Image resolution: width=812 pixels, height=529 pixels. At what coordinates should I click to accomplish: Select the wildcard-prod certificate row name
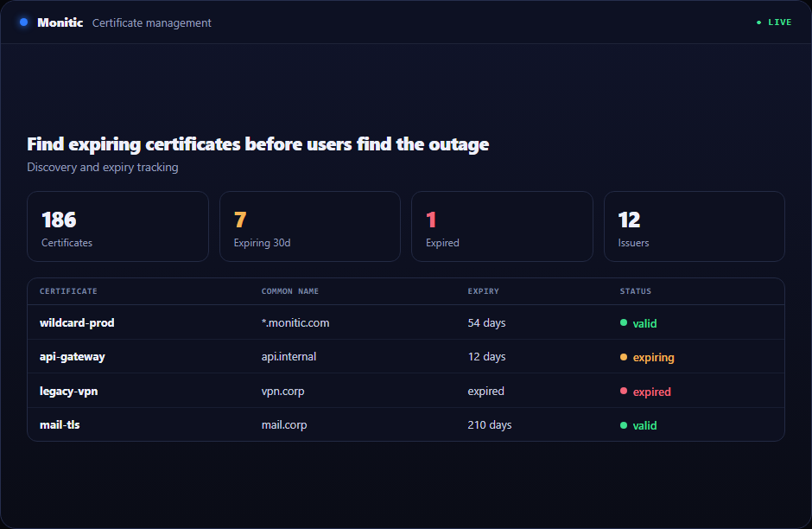coord(77,322)
